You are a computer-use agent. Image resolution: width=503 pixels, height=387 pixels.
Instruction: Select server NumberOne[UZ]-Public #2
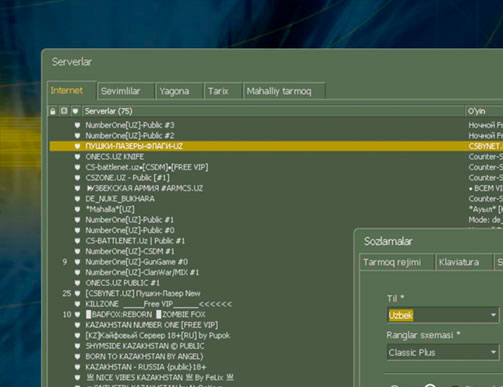pyautogui.click(x=130, y=136)
